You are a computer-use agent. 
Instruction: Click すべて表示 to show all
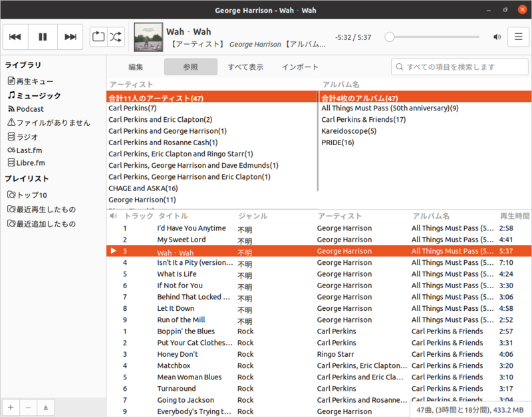[245, 67]
